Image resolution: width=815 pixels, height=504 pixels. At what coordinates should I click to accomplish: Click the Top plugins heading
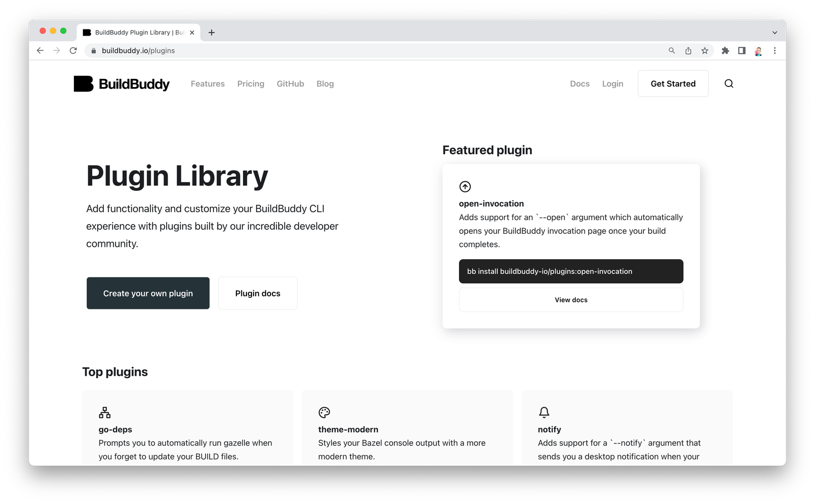115,372
